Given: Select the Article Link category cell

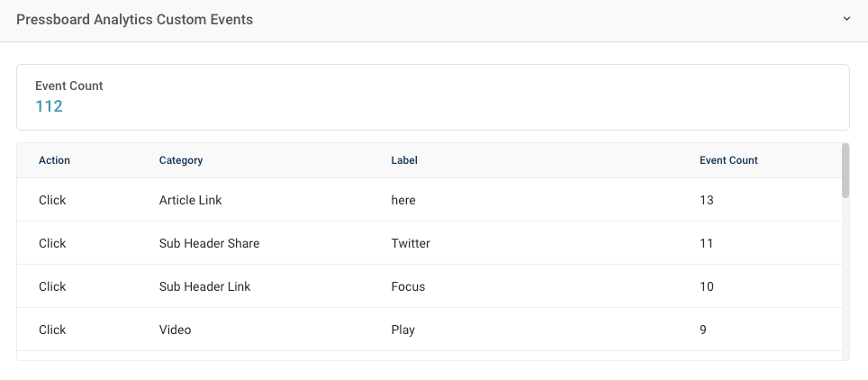Looking at the screenshot, I should (x=190, y=200).
